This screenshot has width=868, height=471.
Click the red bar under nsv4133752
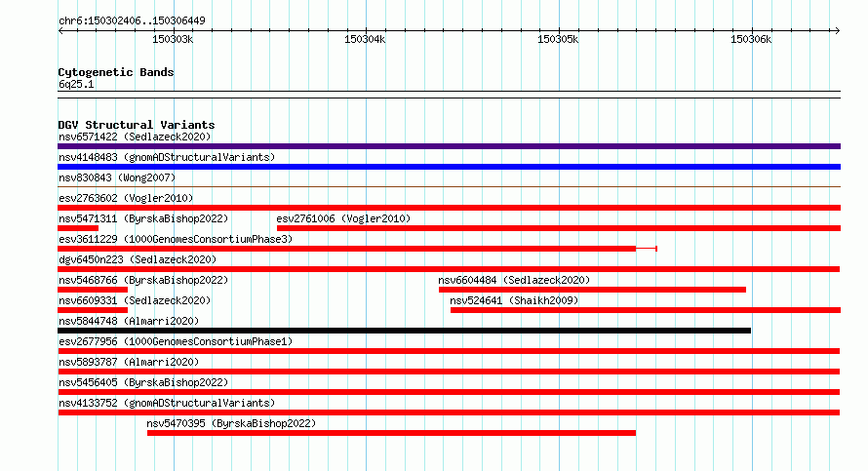pos(449,412)
